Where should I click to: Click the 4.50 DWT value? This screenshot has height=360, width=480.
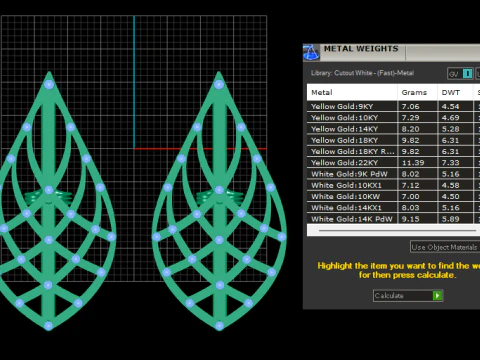click(x=450, y=196)
